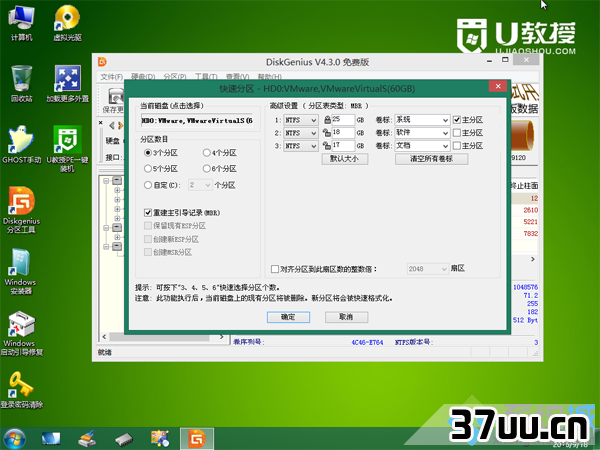Open the 分区(P) menu in DiskGenius
Image resolution: width=600 pixels, height=450 pixels.
click(175, 77)
